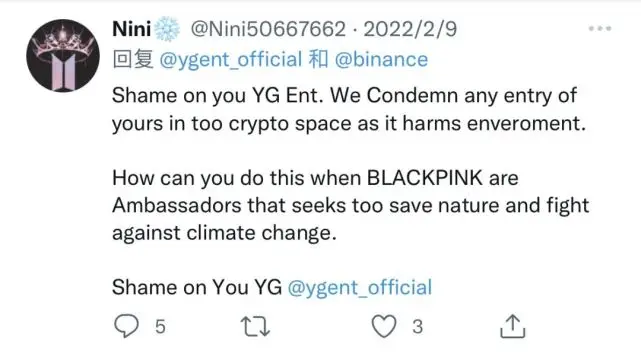Click the 回复 reply-to label
The width and height of the screenshot is (641, 360).
(x=133, y=60)
